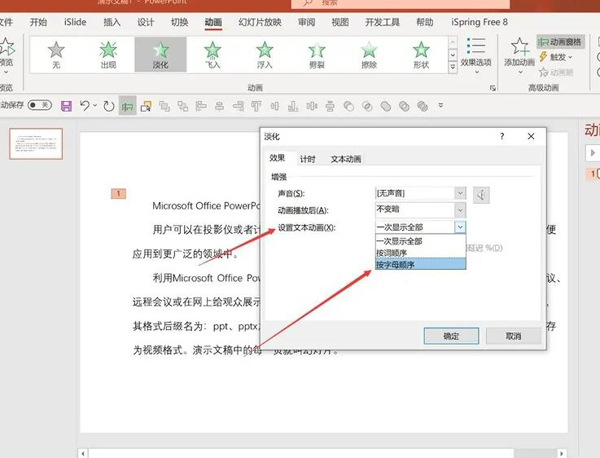Open 效果选项 effect options
600x458 pixels.
click(476, 55)
